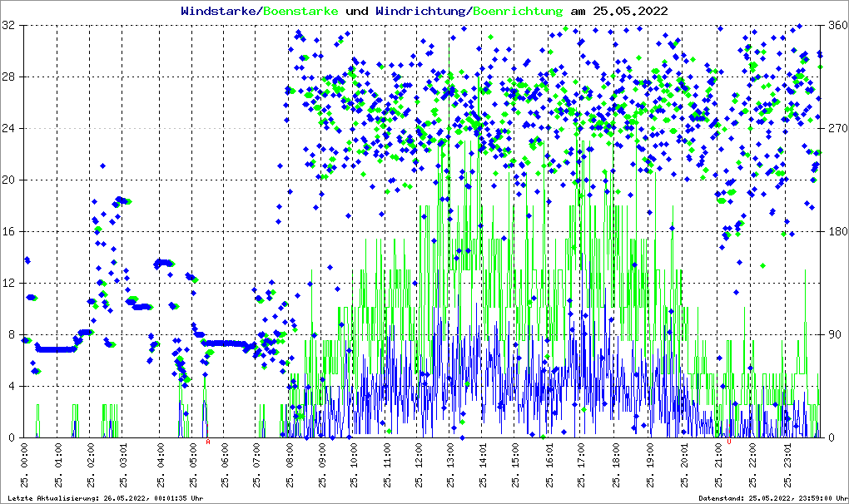Click the '16' value on left axis
The image size is (849, 504).
10,231
